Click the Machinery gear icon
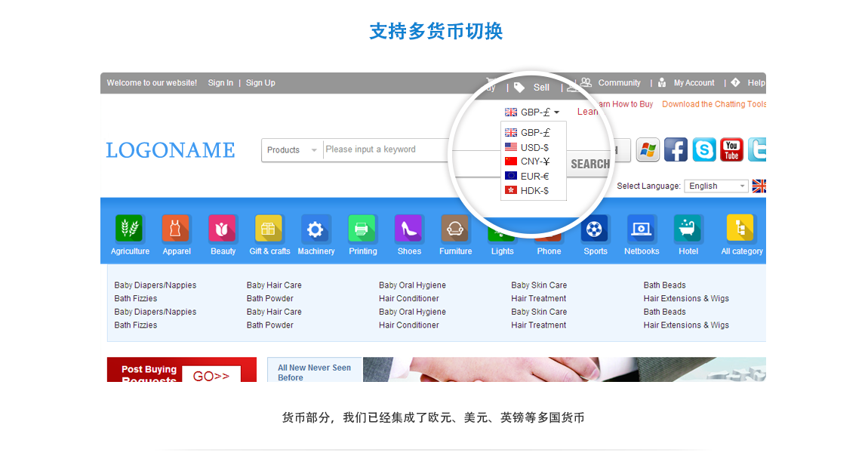The image size is (868, 471). [x=315, y=229]
